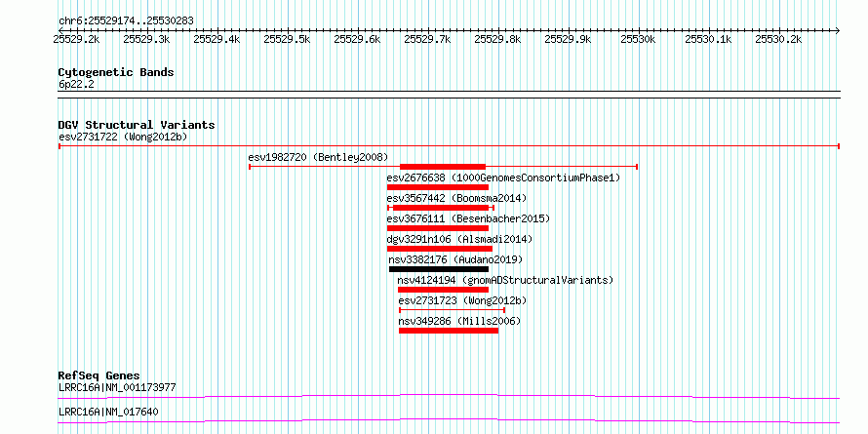Open the DGV Structural Variants track title
The width and height of the screenshot is (868, 434).
tap(137, 125)
